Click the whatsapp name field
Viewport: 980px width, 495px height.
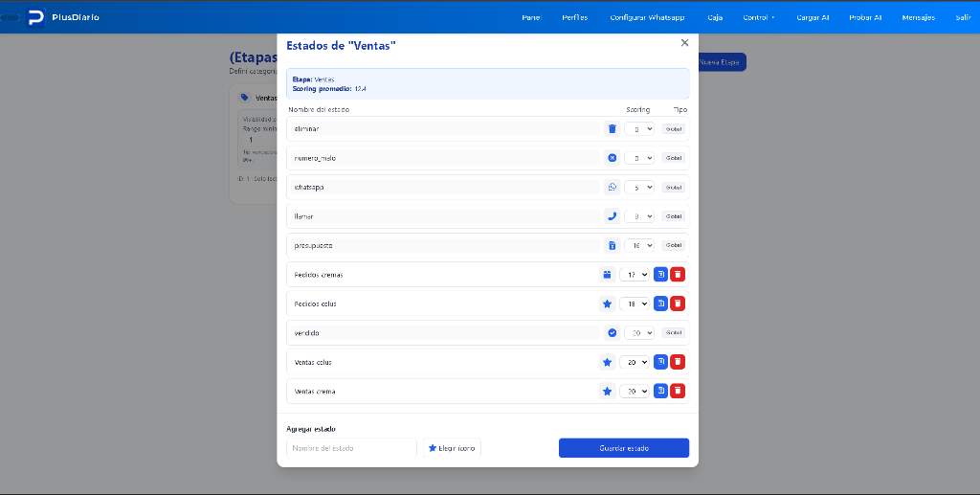444,187
